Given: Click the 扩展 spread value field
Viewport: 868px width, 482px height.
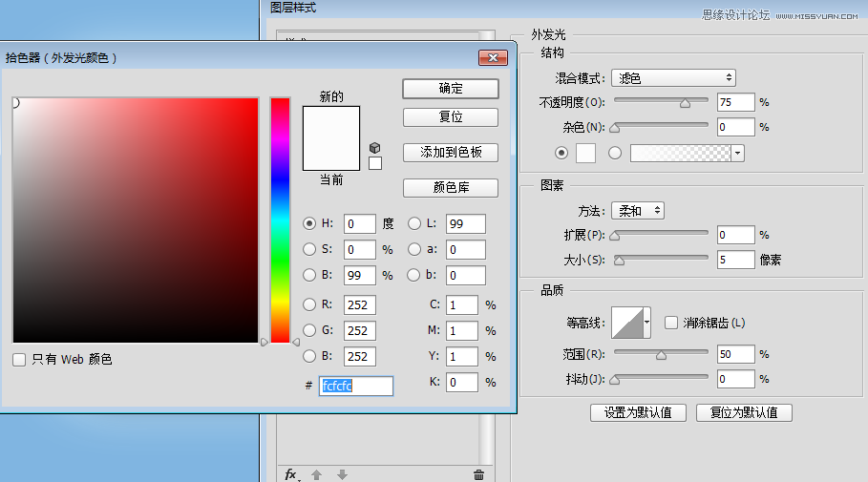Looking at the screenshot, I should pos(735,235).
